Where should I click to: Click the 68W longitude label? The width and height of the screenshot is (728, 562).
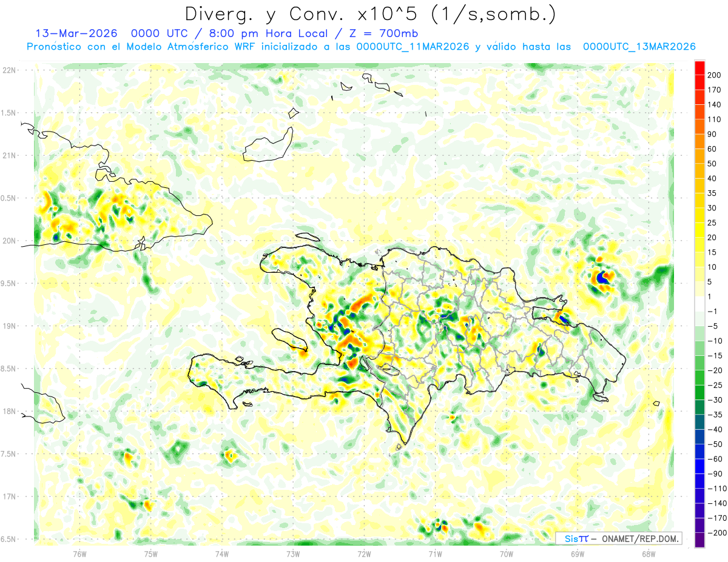[649, 554]
